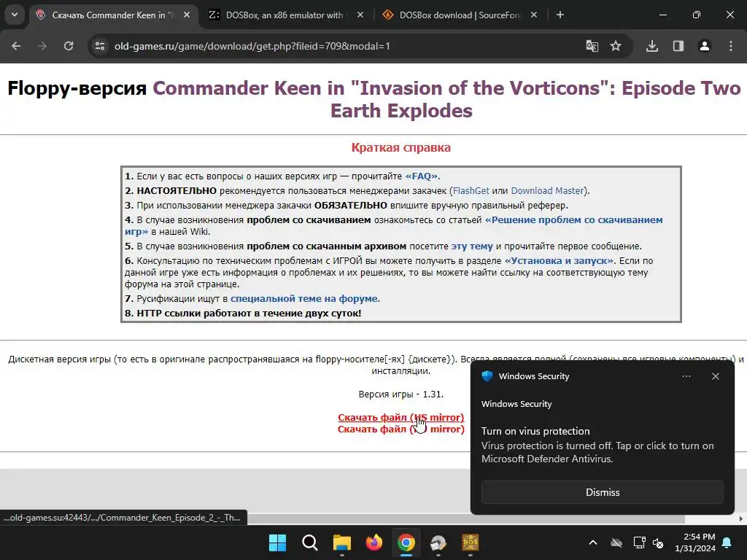747x560 pixels.
Task: Expand the tab search dropdown
Action: (x=15, y=15)
